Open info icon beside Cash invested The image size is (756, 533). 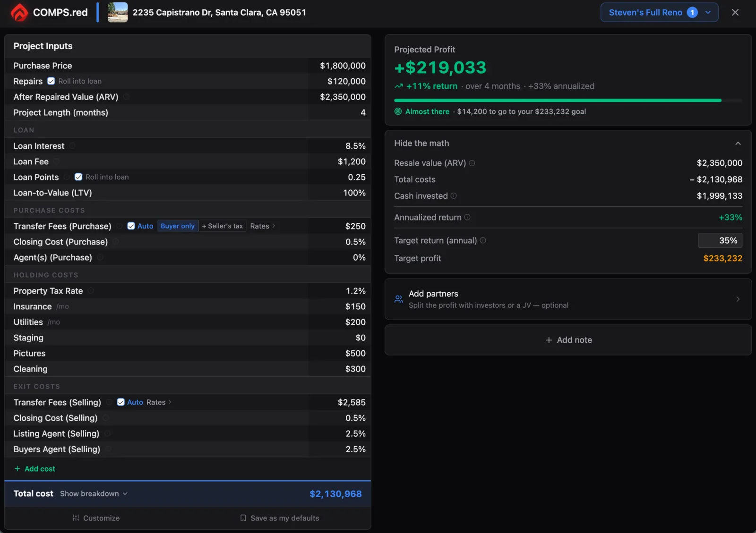[x=454, y=196]
